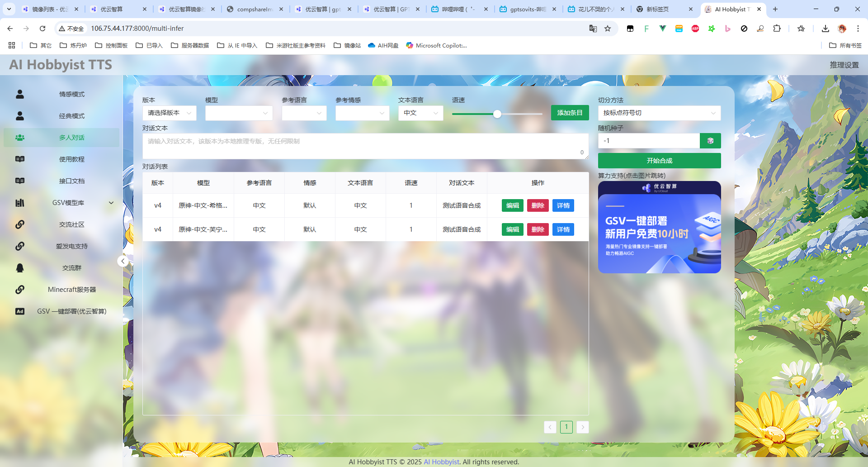Reload the page in browser
This screenshot has width=868, height=467.
(x=42, y=29)
